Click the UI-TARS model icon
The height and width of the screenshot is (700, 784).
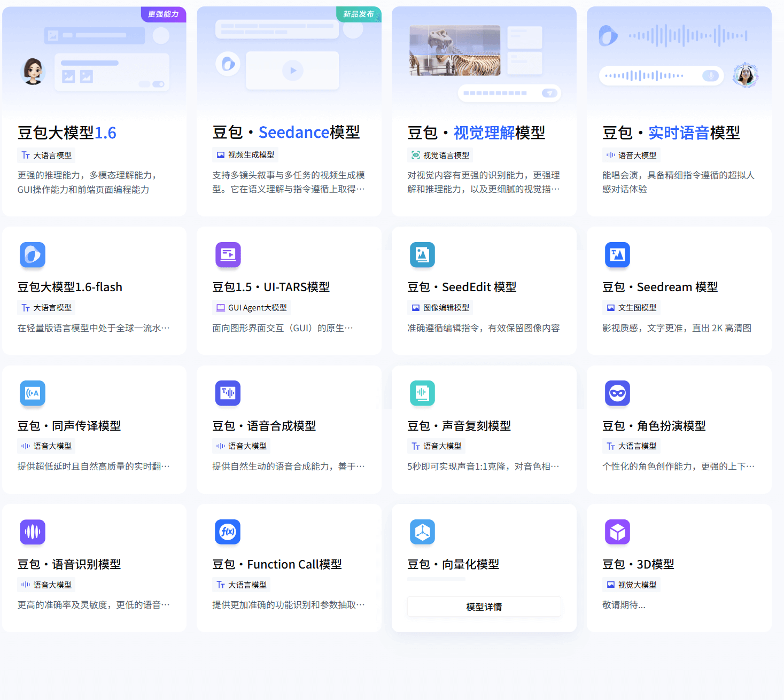228,255
